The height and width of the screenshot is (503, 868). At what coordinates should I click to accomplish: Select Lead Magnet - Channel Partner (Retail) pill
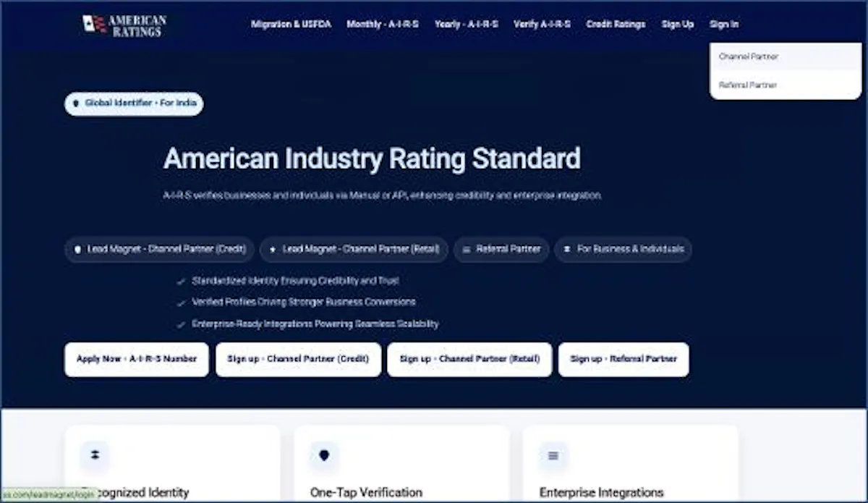coord(354,249)
